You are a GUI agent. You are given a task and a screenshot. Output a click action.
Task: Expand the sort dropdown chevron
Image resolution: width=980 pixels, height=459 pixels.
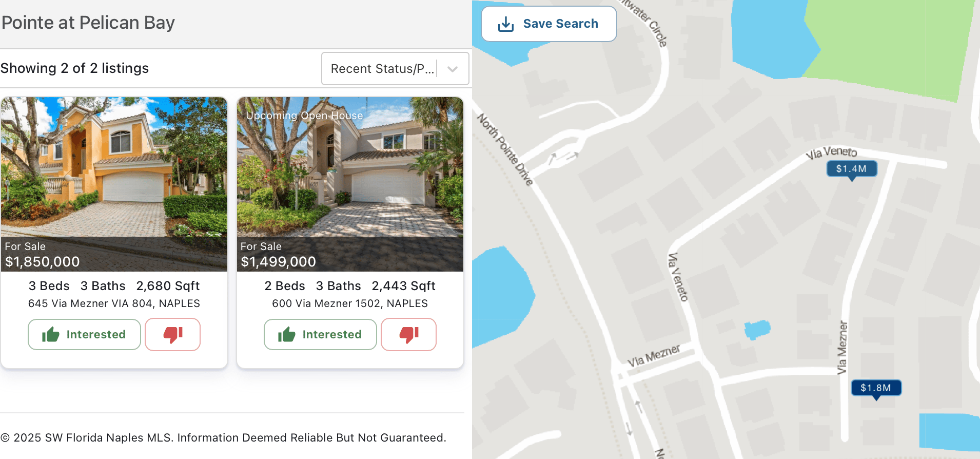(x=453, y=69)
